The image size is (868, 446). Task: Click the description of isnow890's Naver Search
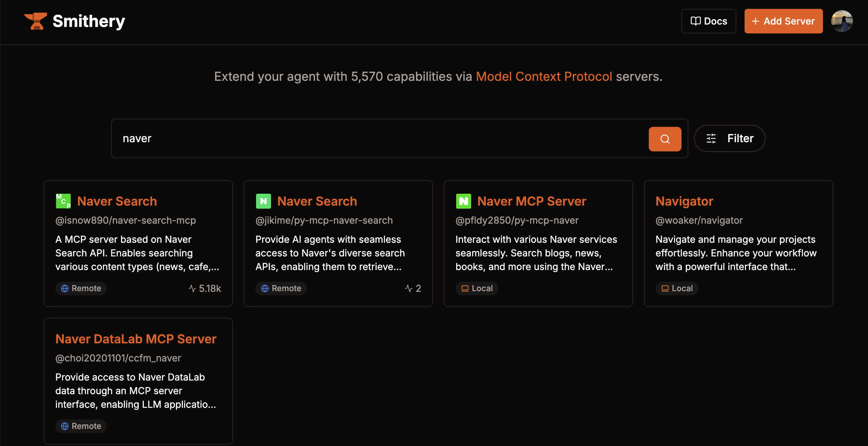[x=137, y=253]
